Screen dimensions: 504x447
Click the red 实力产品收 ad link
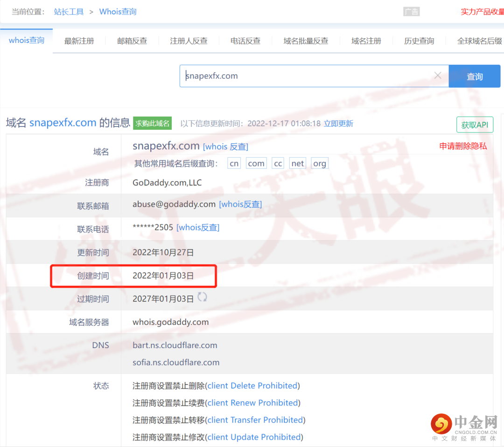[x=482, y=12]
